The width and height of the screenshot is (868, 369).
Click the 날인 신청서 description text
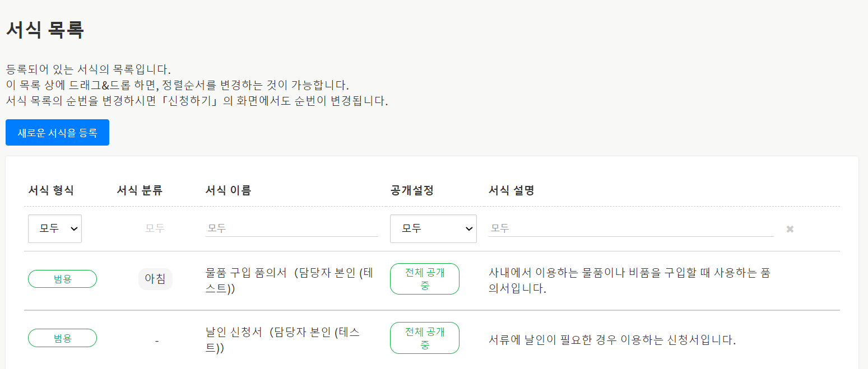(612, 340)
